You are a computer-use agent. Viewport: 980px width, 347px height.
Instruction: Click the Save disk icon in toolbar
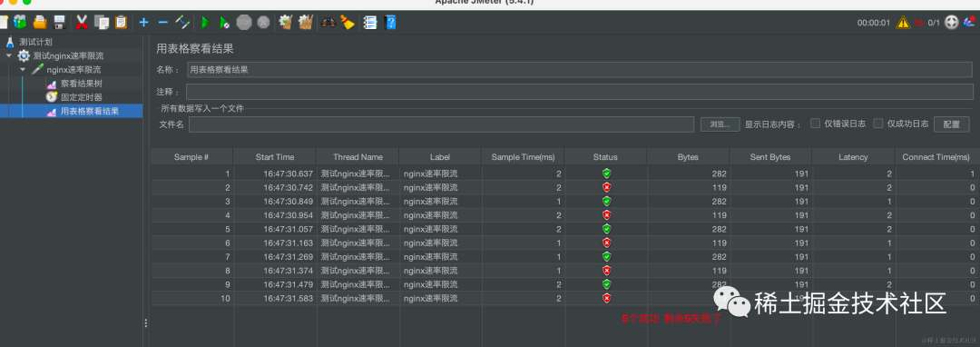click(59, 23)
